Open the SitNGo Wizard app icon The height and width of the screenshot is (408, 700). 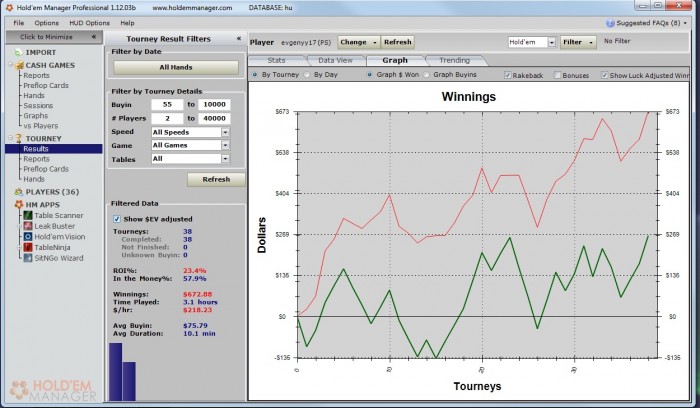pos(28,258)
